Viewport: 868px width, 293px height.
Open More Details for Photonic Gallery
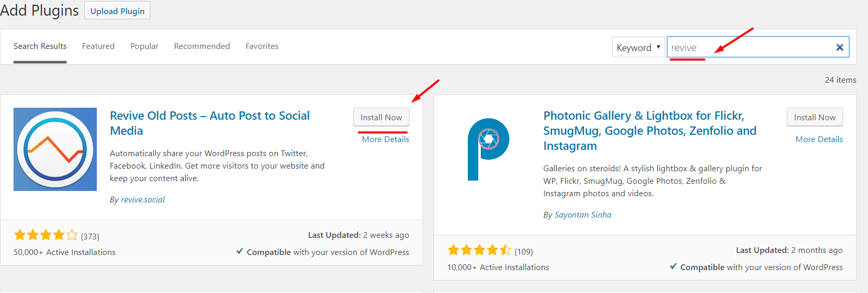pyautogui.click(x=819, y=139)
